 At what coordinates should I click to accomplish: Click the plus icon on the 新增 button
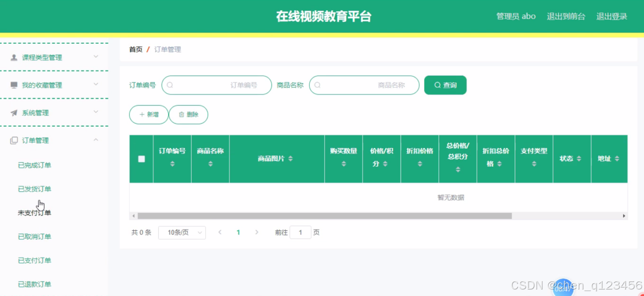[x=142, y=114]
